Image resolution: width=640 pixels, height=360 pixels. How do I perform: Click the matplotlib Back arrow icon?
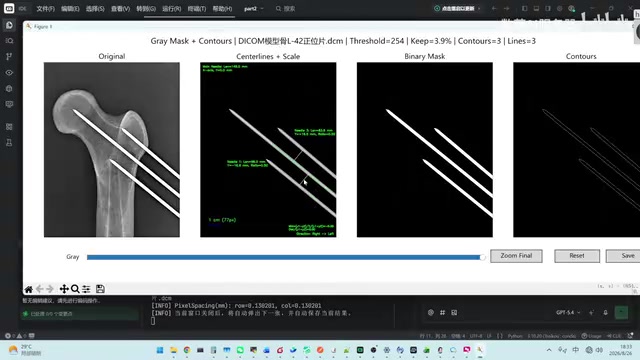[40, 289]
